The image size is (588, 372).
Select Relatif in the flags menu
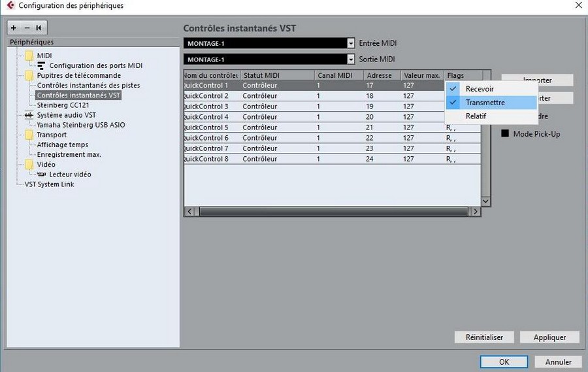click(476, 116)
